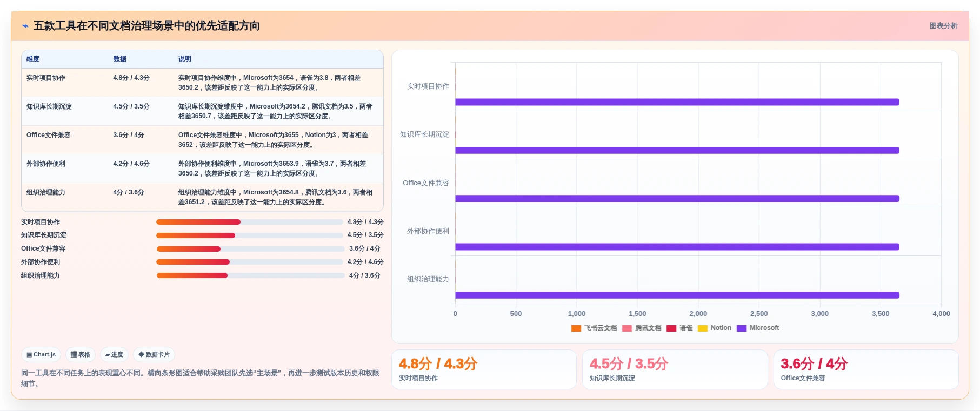Image resolution: width=980 pixels, height=411 pixels.
Task: Click table value 4.5分 / 3.5分
Action: click(131, 106)
